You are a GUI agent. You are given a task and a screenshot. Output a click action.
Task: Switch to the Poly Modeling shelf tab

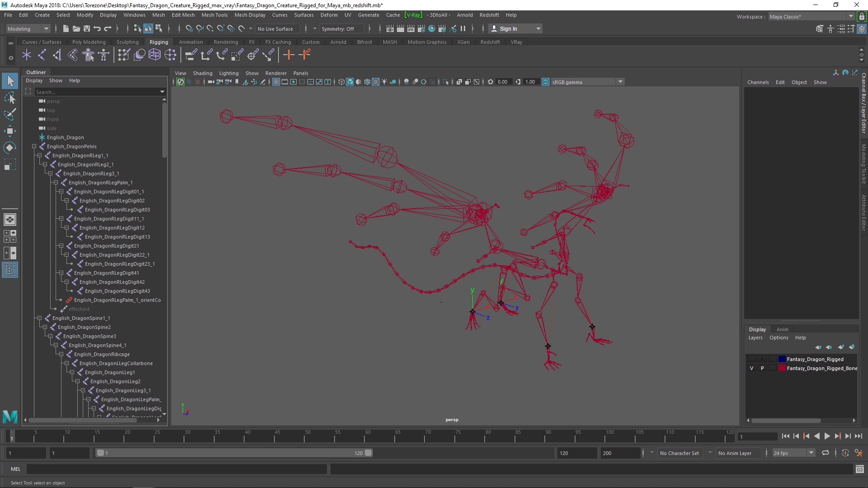(x=89, y=42)
